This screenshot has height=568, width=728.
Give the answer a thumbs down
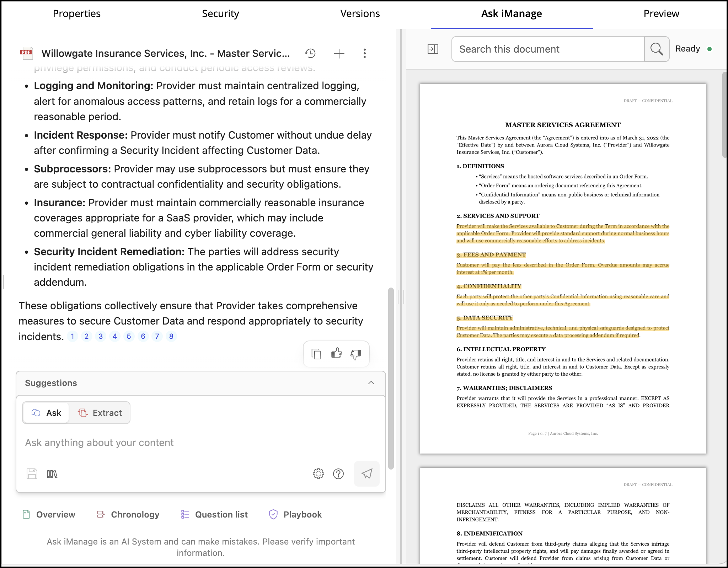pyautogui.click(x=356, y=354)
